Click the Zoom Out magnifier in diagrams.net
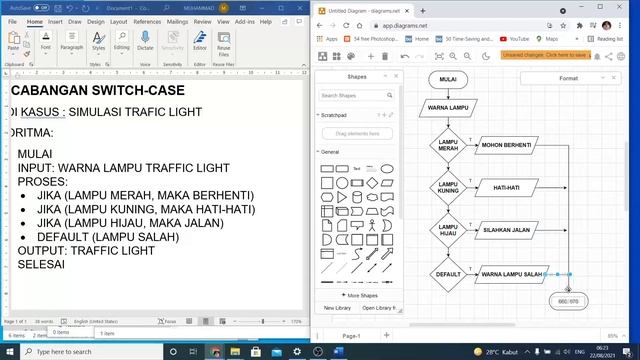This screenshot has height=360, width=640. 467,56
